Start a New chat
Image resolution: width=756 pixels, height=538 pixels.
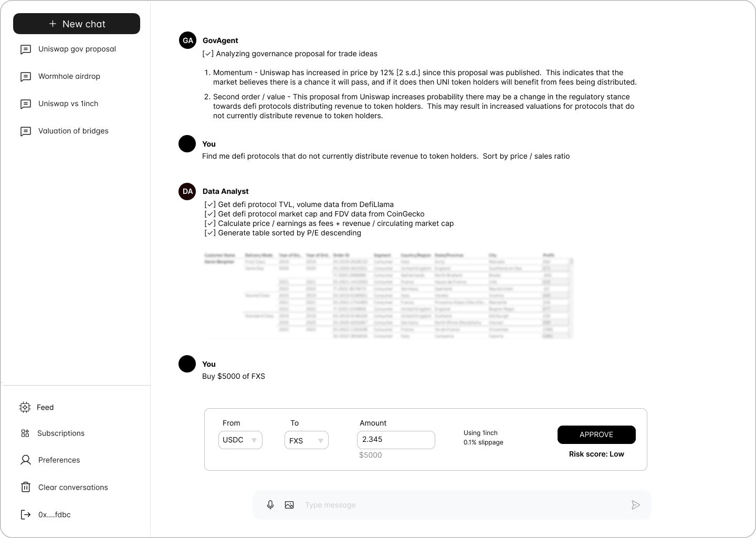coord(77,24)
